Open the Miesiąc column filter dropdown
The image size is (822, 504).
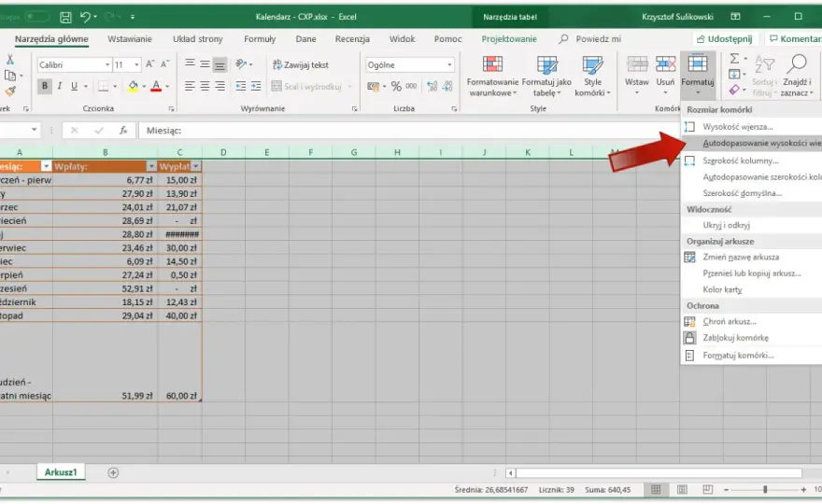click(x=46, y=167)
